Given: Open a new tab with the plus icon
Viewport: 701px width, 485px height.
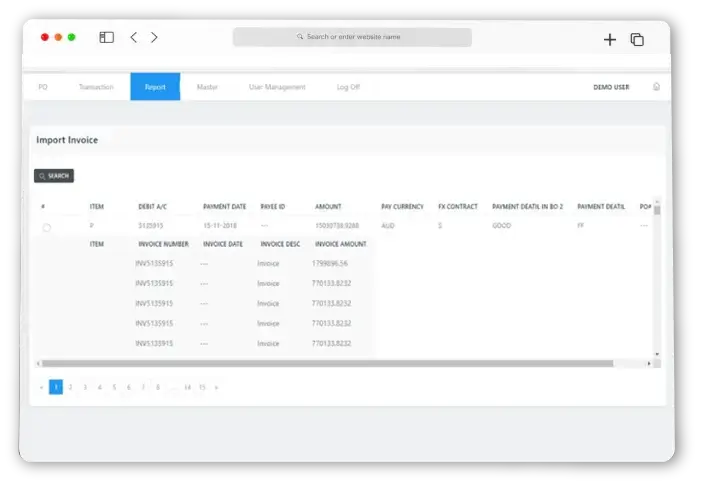Looking at the screenshot, I should point(610,39).
